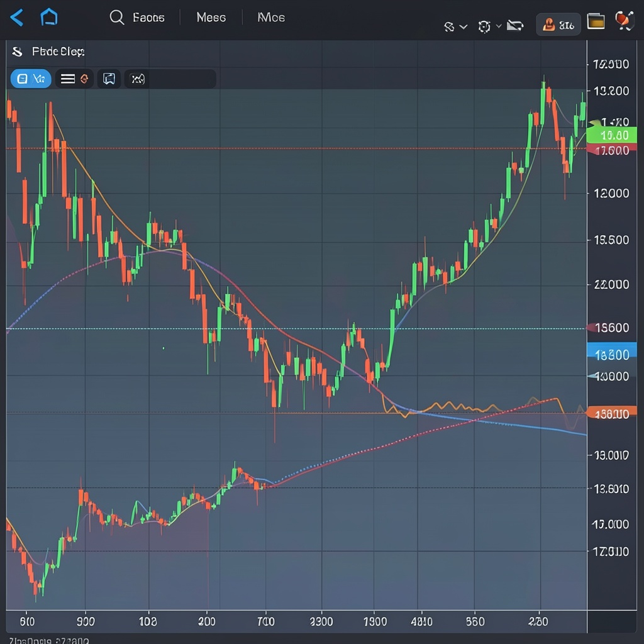The image size is (644, 644).
Task: Click the bookmark frame icon
Action: point(109,79)
